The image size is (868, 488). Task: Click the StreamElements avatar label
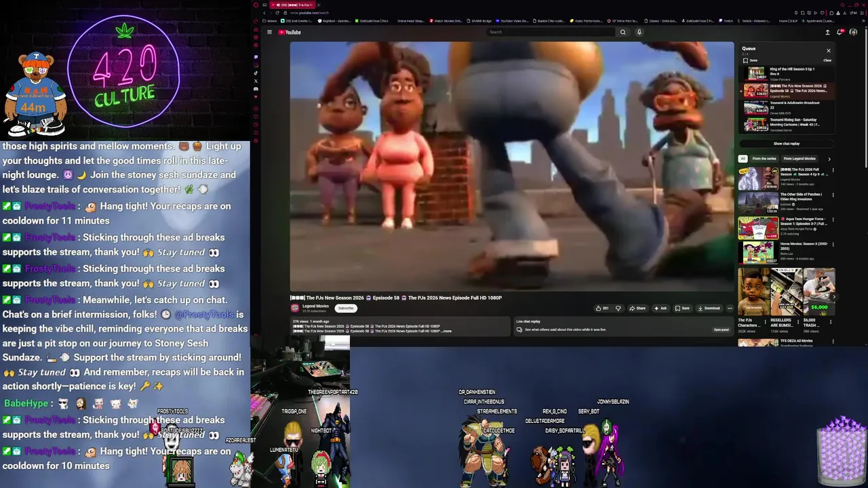pyautogui.click(x=497, y=411)
